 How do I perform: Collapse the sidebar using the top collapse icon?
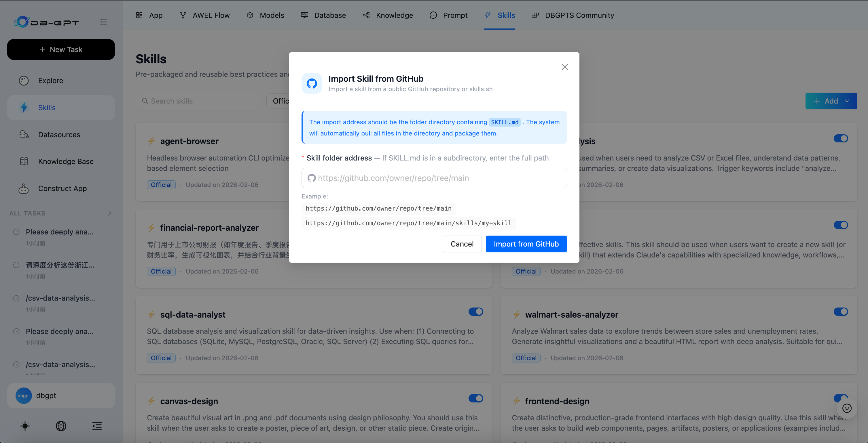(x=103, y=22)
